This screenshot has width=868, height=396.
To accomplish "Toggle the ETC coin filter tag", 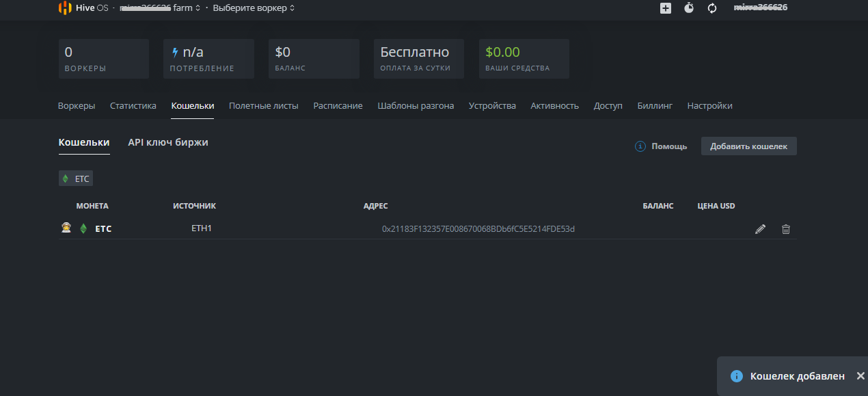I will click(x=75, y=179).
